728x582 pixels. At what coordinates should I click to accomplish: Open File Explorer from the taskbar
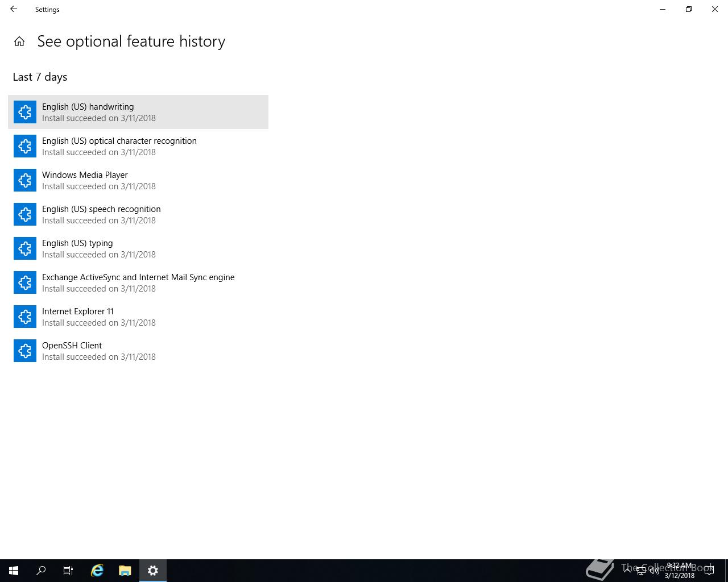coord(125,571)
